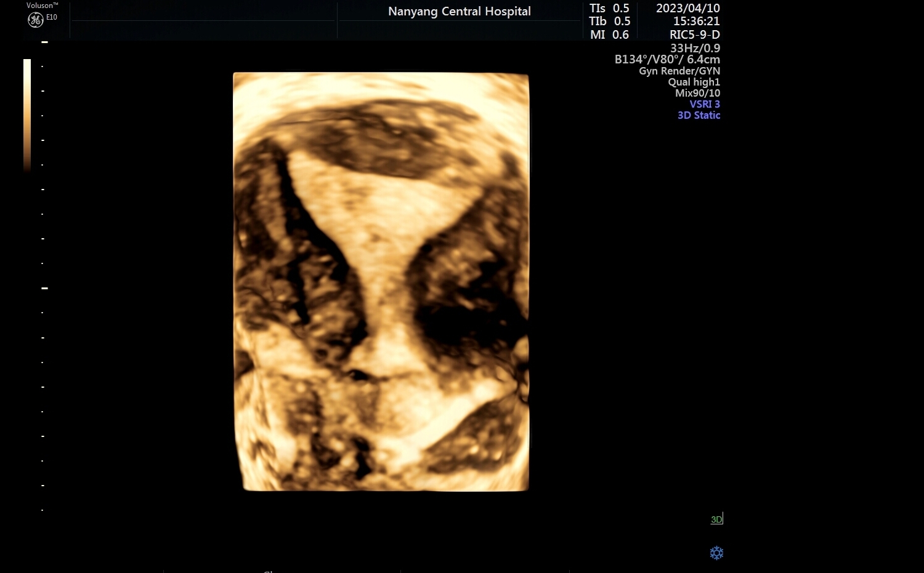Click the GE logo
This screenshot has width=924, height=573.
[36, 20]
